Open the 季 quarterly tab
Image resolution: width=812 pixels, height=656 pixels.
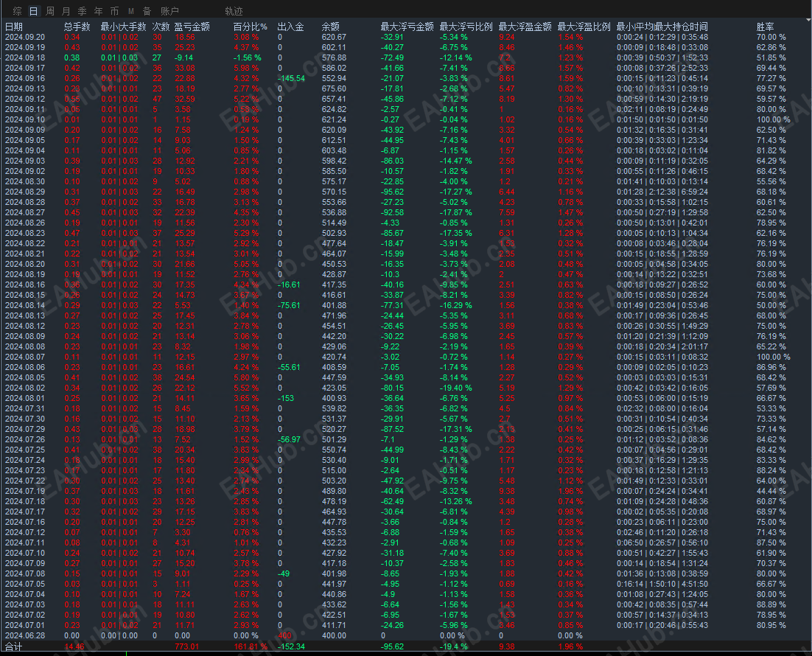[82, 11]
